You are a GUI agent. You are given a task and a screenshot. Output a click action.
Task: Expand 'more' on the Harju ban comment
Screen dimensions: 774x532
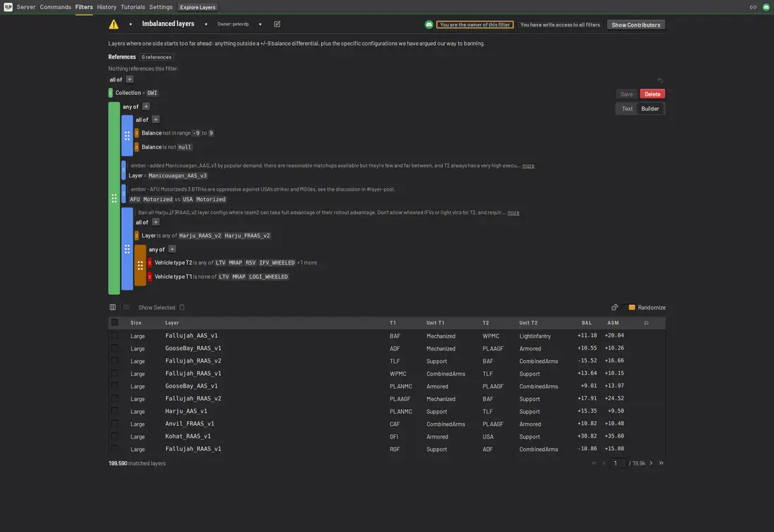point(514,213)
